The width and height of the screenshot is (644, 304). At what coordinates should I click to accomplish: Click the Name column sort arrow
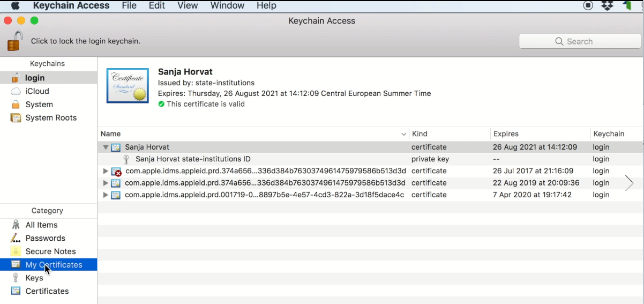(x=403, y=134)
